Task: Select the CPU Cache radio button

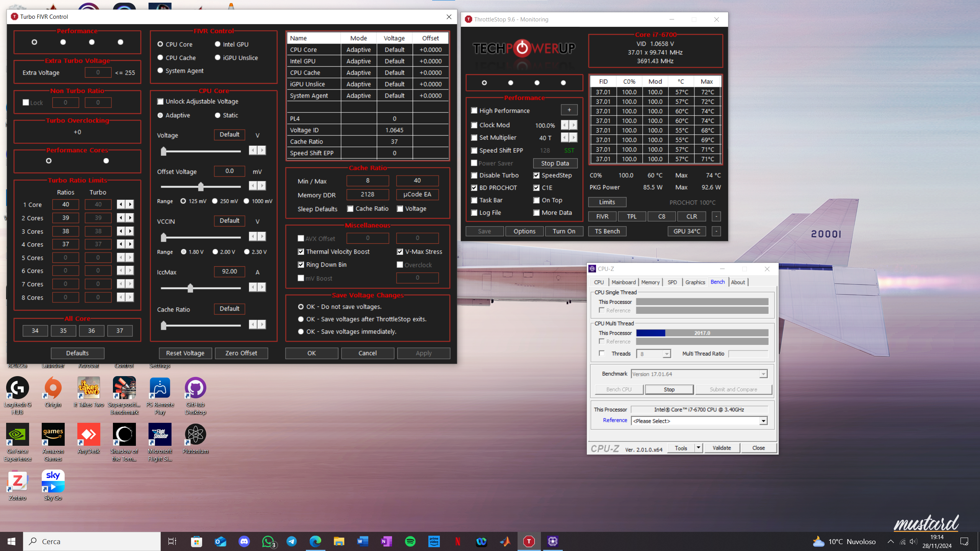Action: pos(160,57)
